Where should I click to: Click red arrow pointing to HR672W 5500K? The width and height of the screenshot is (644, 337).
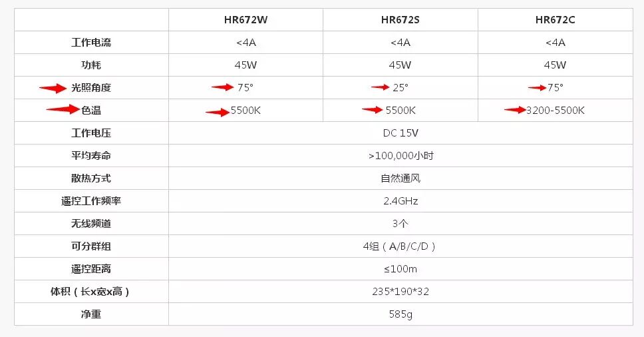pos(218,112)
